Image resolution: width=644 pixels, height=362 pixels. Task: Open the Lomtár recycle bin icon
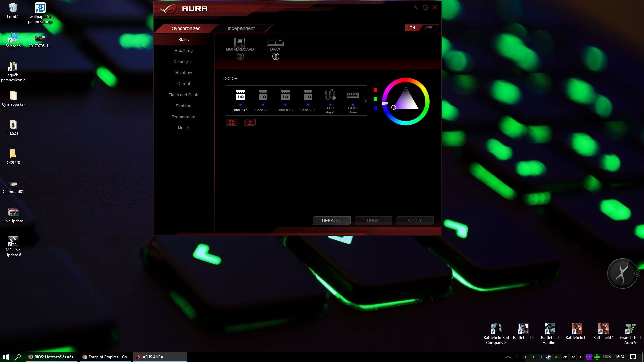pyautogui.click(x=13, y=11)
